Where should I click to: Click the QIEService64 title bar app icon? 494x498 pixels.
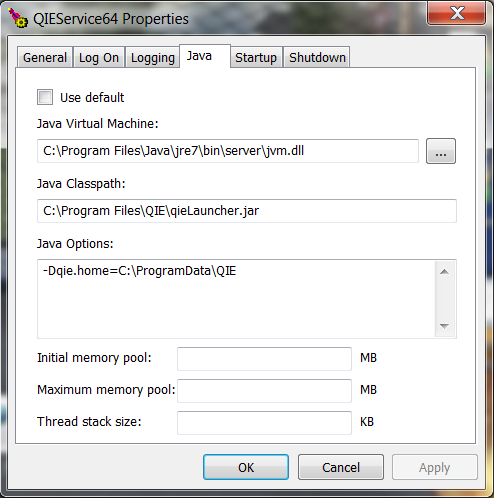click(x=17, y=18)
